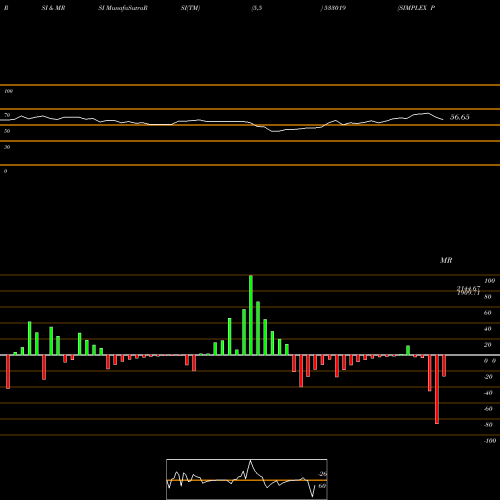Click the MR axis label 100
This screenshot has height=500, width=500.
(x=489, y=281)
